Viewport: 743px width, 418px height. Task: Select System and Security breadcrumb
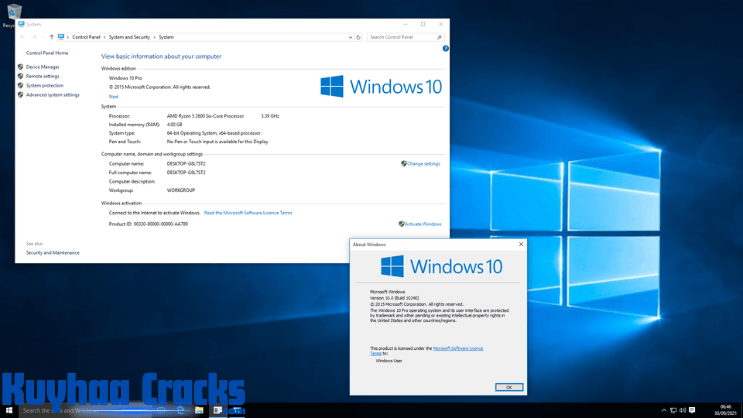click(x=128, y=37)
